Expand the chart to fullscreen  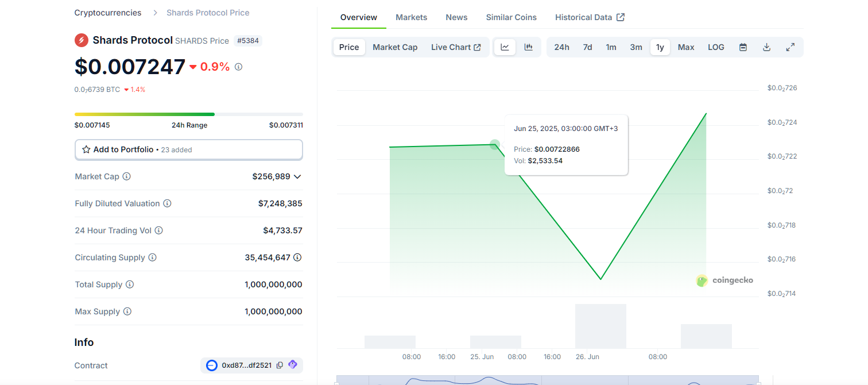(790, 47)
